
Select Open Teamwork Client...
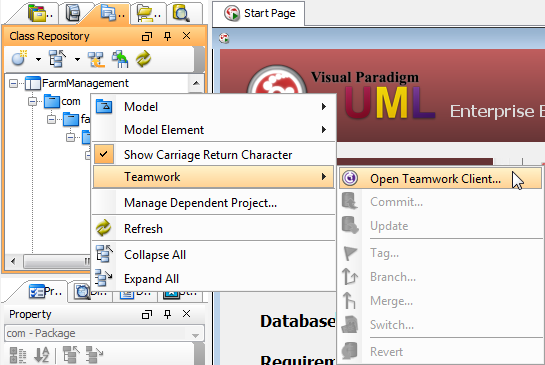click(440, 179)
